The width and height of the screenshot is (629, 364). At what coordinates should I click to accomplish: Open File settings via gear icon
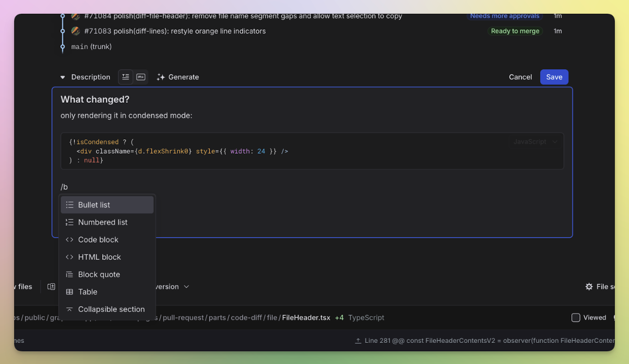(x=589, y=287)
